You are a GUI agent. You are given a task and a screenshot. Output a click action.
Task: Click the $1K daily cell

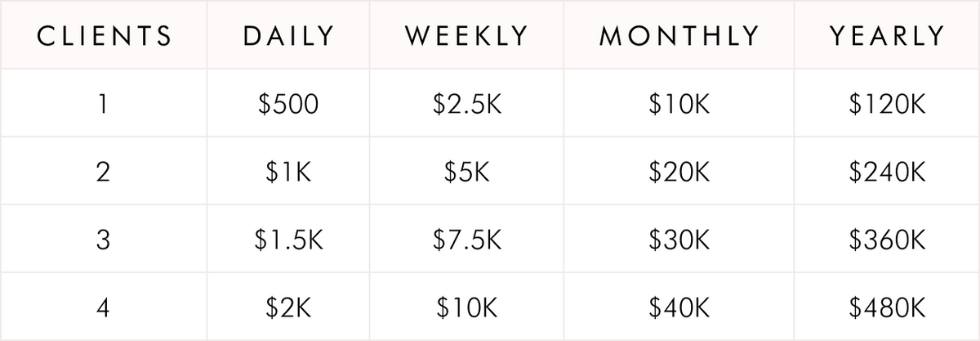tap(288, 173)
